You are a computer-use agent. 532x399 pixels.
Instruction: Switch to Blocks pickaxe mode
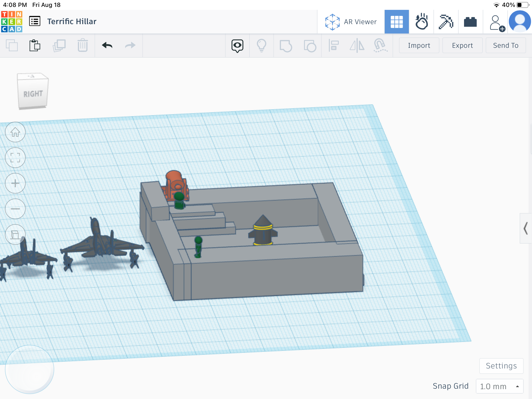click(446, 22)
